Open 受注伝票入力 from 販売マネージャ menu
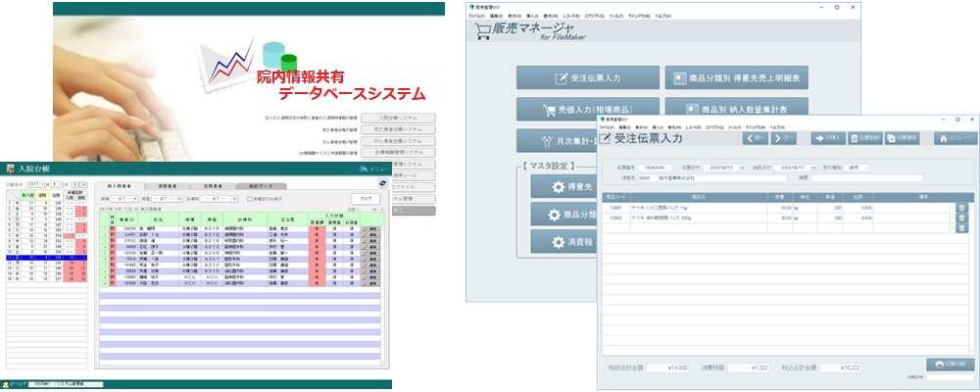 [x=587, y=78]
